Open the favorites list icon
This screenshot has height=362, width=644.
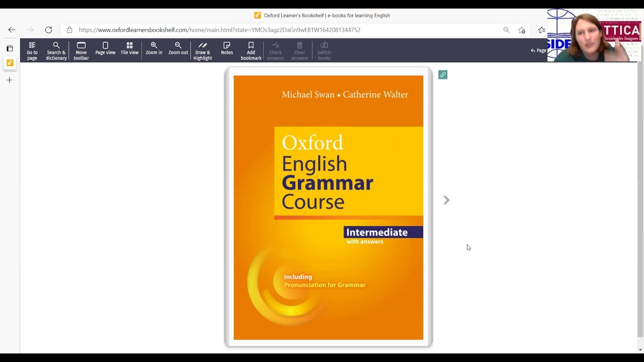(x=541, y=30)
